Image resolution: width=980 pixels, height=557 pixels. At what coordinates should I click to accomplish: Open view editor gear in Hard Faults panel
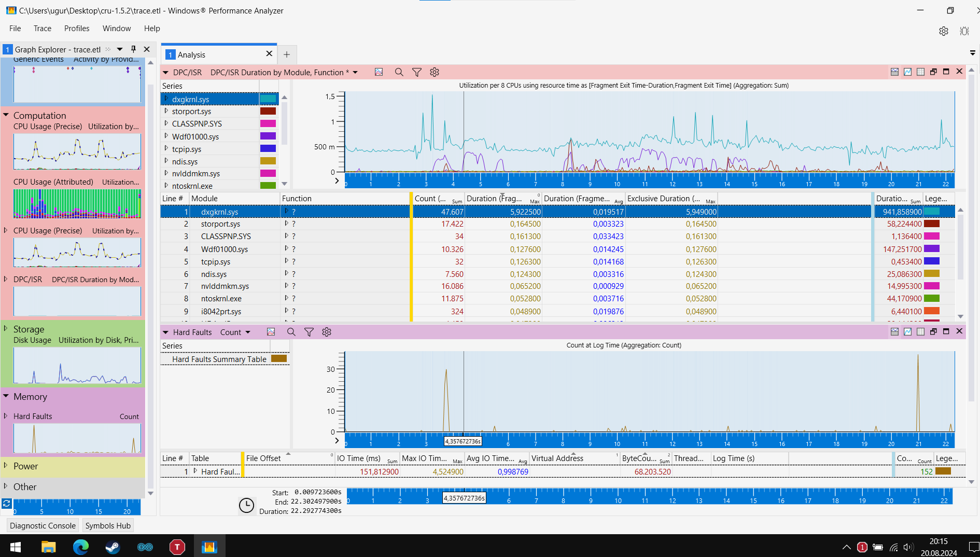(327, 332)
